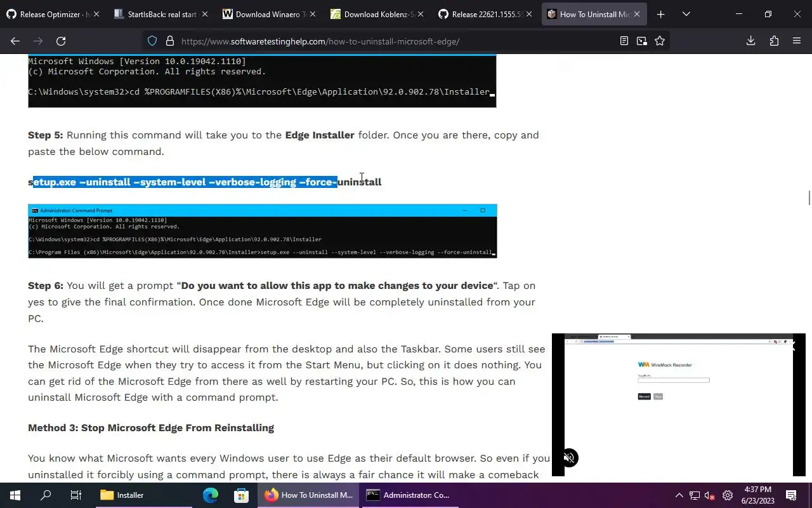The image size is (812, 508).
Task: Open Task View on taskbar
Action: coord(76,495)
